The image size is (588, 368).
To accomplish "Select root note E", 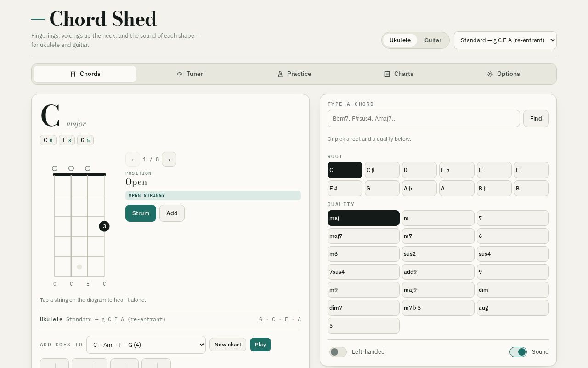I will click(x=494, y=170).
